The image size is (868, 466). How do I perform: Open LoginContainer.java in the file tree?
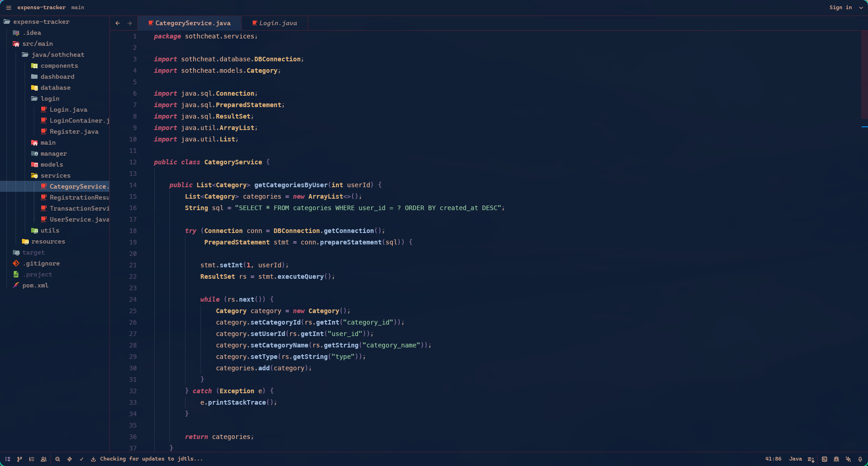click(55, 120)
